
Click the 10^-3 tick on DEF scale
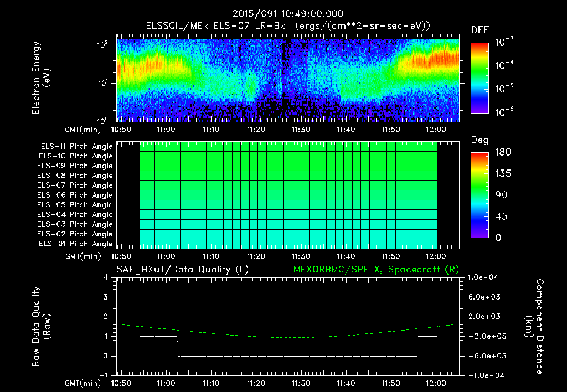point(504,42)
